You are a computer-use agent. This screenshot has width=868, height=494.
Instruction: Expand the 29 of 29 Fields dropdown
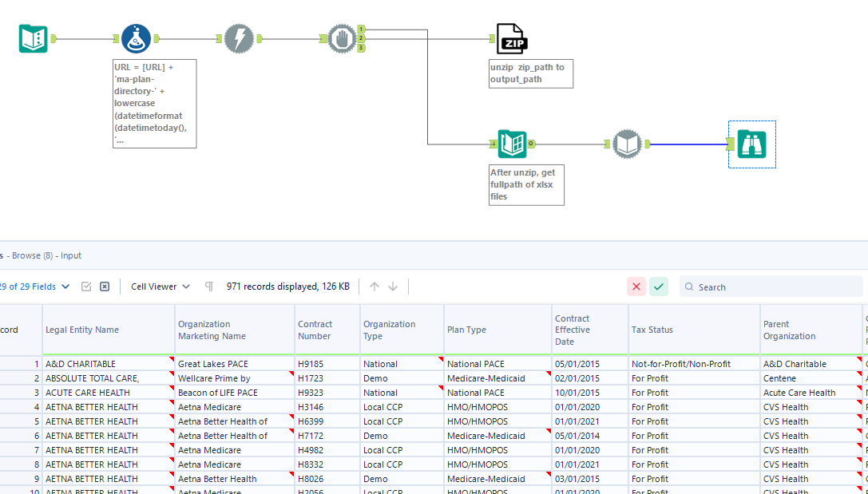coord(36,286)
